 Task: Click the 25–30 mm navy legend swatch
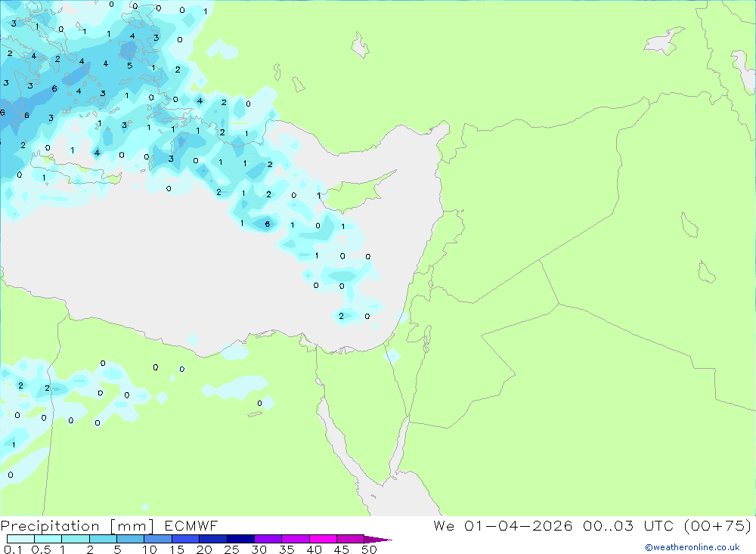coord(240,539)
